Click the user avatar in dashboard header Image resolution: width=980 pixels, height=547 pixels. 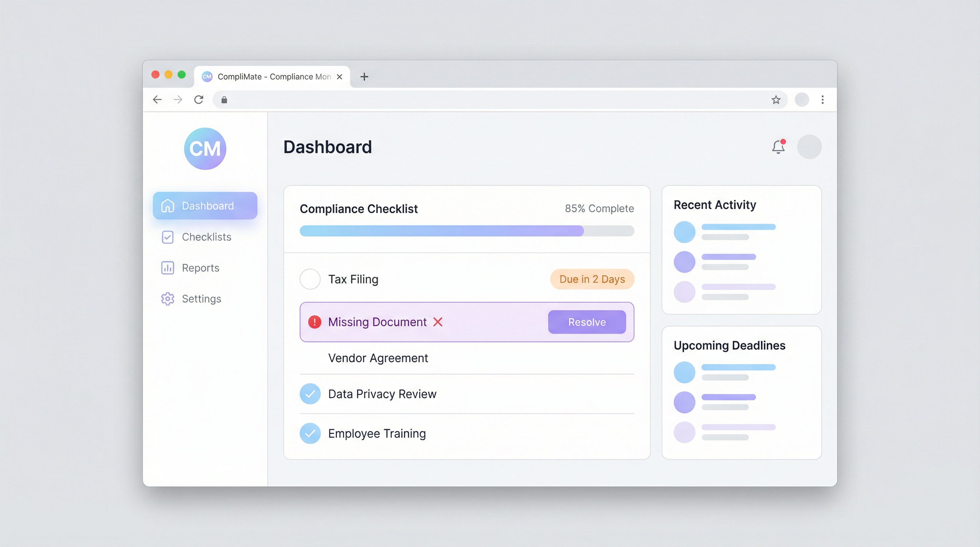coord(809,147)
